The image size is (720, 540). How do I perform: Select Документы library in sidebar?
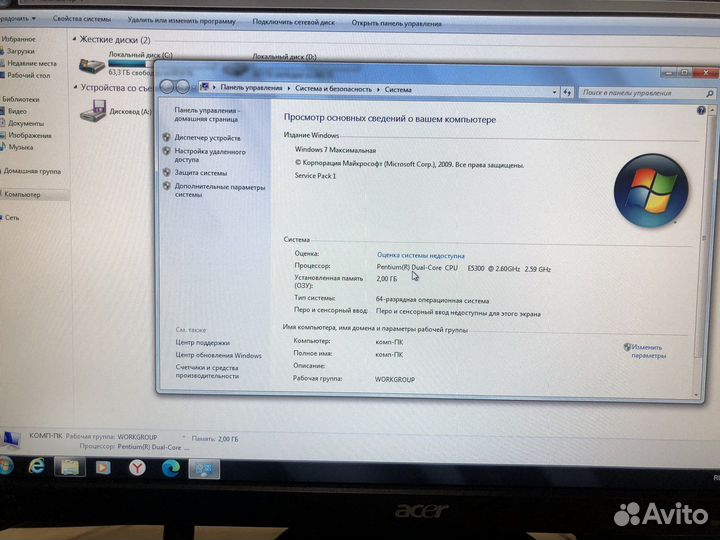point(26,123)
